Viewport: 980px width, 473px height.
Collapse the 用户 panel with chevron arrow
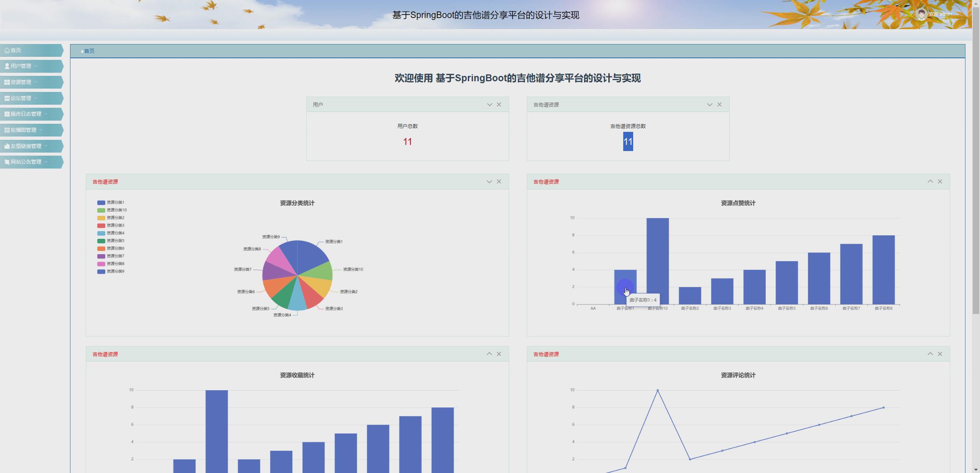[x=489, y=104]
